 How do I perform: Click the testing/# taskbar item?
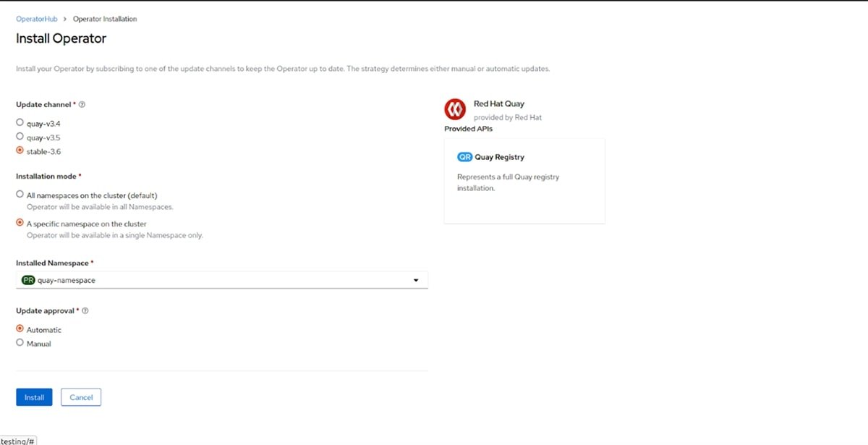pos(19,440)
